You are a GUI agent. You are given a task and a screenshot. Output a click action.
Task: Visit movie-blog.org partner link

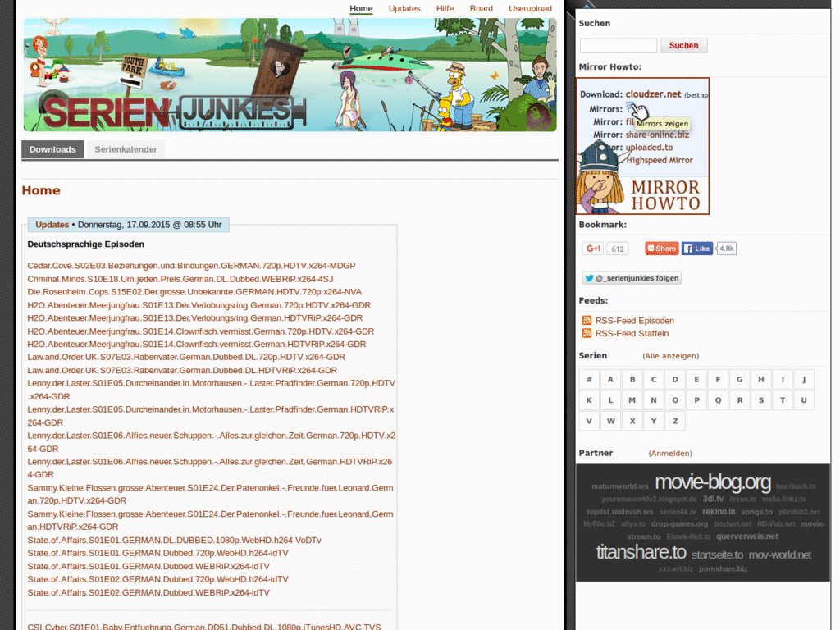click(713, 482)
